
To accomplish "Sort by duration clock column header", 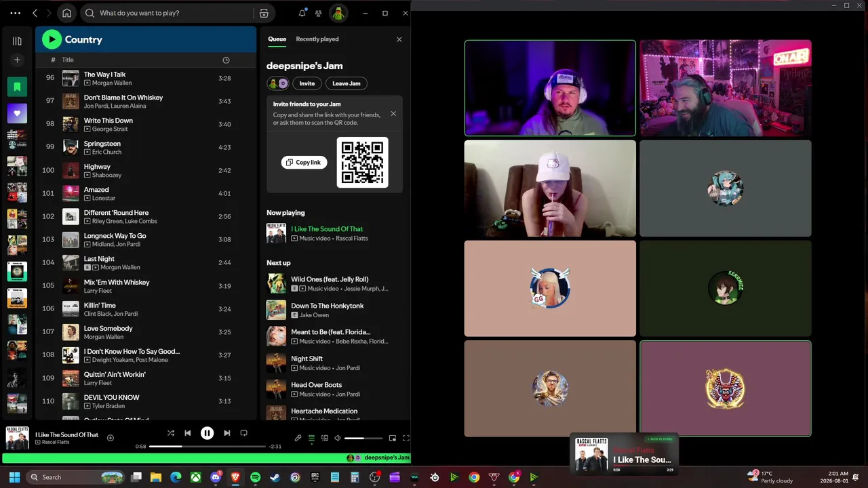I will [226, 60].
